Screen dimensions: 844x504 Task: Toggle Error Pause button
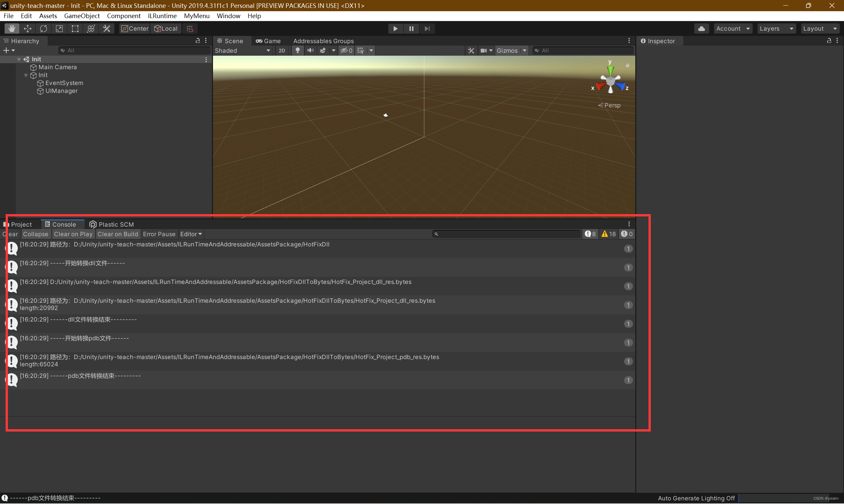(159, 234)
